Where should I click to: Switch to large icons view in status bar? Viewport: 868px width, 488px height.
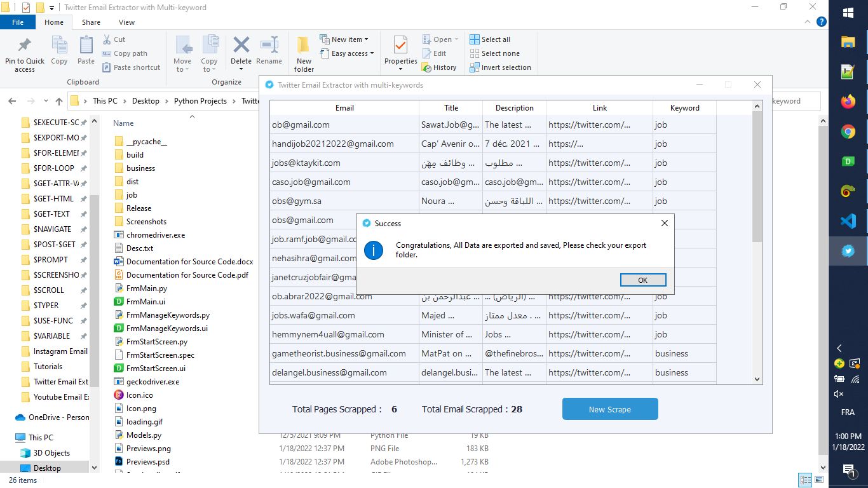pyautogui.click(x=820, y=480)
